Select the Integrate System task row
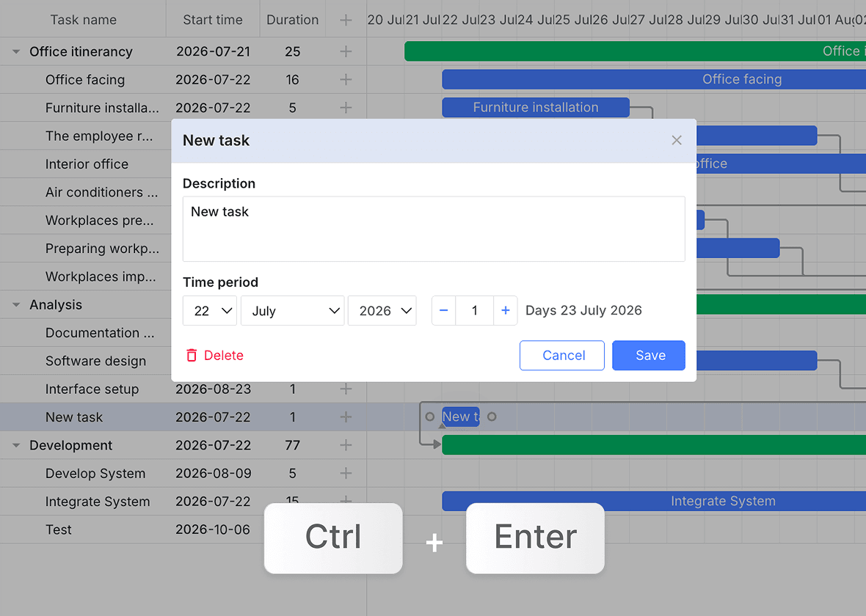 point(183,502)
